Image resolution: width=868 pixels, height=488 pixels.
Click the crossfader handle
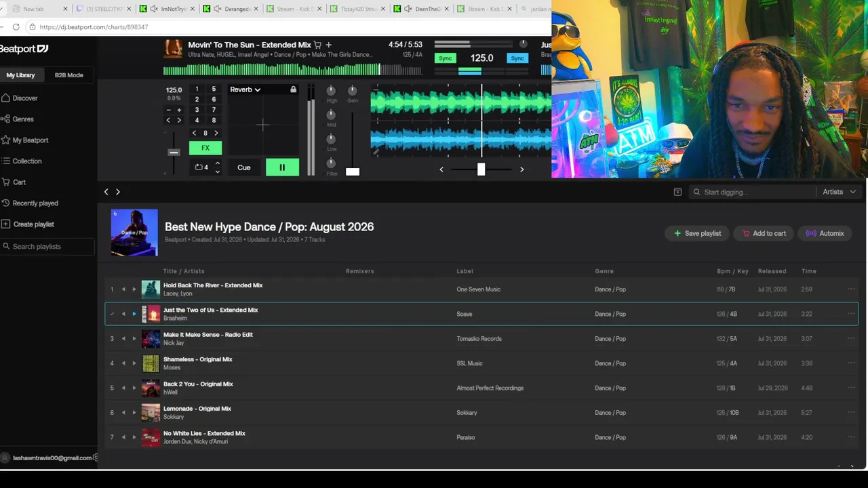click(x=481, y=169)
